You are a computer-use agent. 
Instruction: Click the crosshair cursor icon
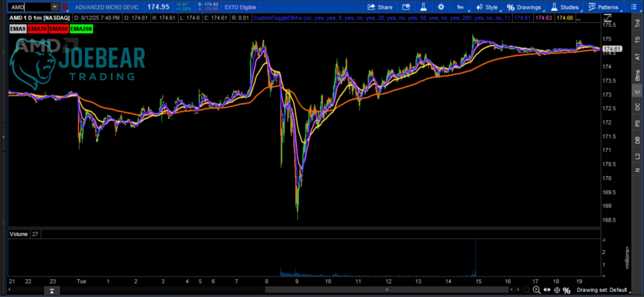[x=557, y=291]
